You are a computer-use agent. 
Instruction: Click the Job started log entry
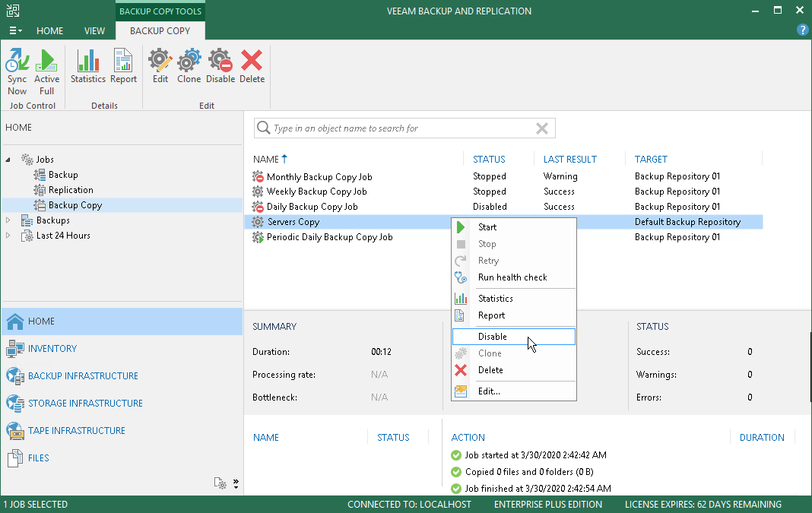pyautogui.click(x=535, y=455)
